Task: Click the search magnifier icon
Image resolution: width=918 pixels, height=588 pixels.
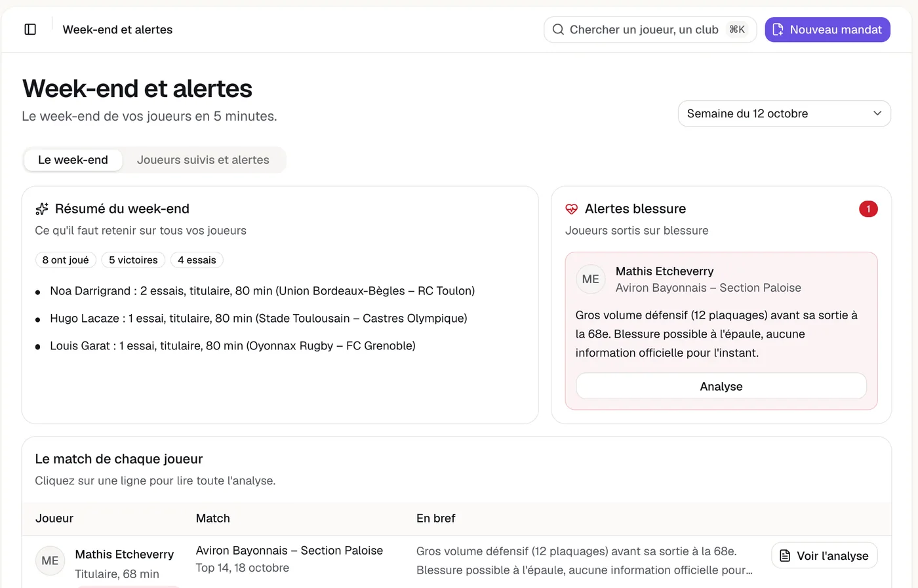Action: pyautogui.click(x=558, y=29)
